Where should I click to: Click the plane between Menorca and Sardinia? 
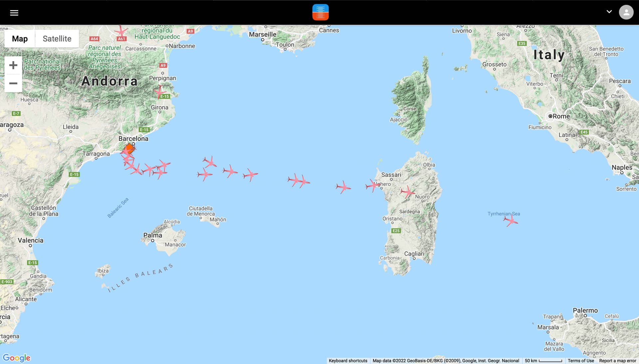pos(343,187)
